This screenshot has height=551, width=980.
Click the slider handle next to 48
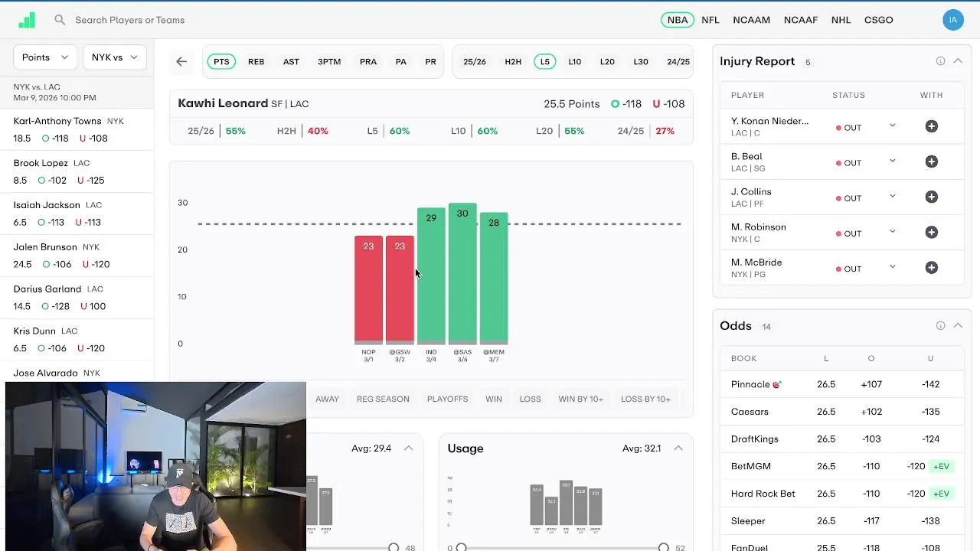tap(394, 548)
